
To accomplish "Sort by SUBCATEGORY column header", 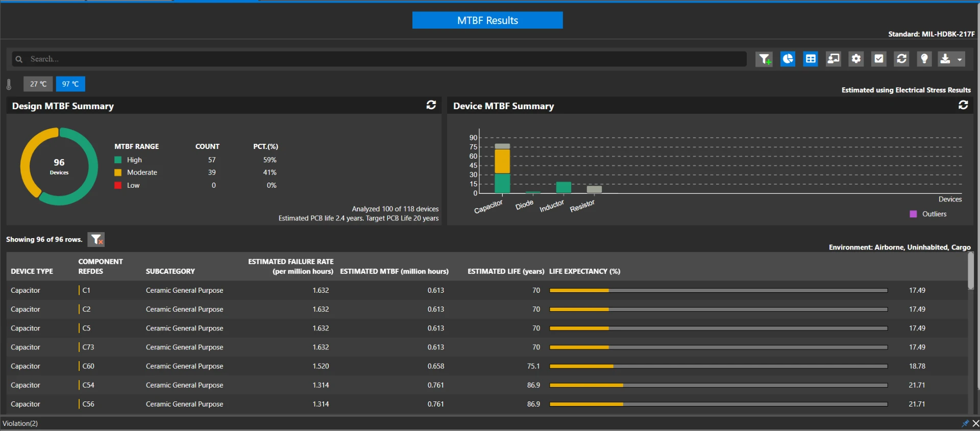I will (170, 271).
